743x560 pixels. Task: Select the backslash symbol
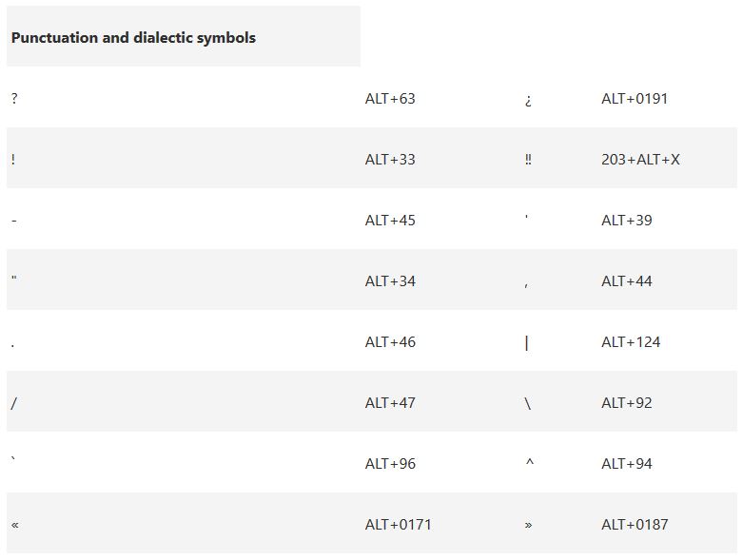point(528,403)
